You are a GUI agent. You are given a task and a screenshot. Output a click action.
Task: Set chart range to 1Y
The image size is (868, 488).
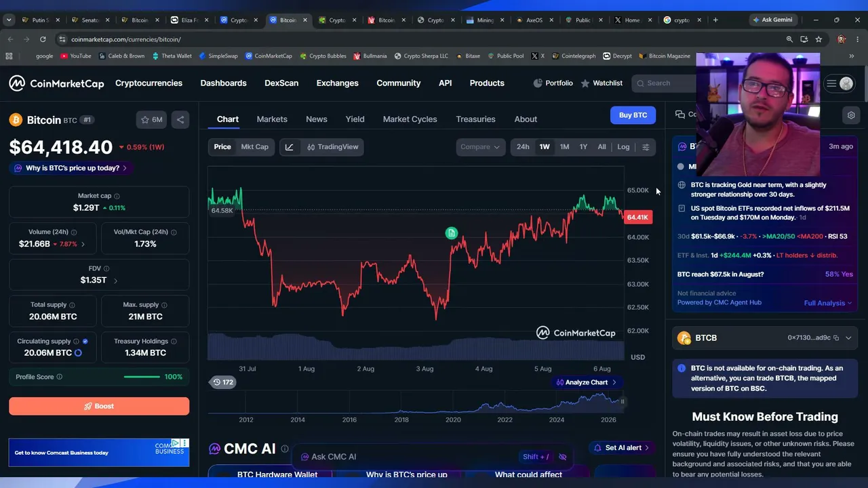[583, 147]
